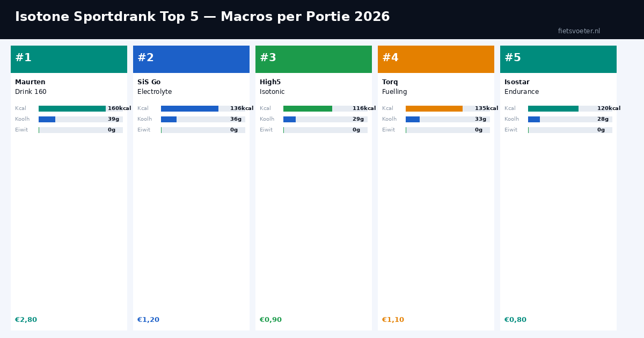
Task: Click the 39g carbs value
Action: 113,119
